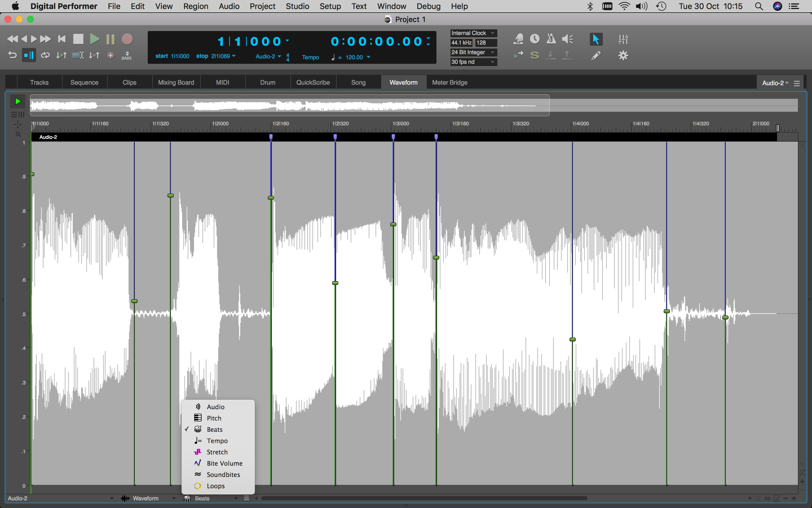Click the Audible Mode speaker icon
The height and width of the screenshot is (508, 812).
pyautogui.click(x=568, y=39)
